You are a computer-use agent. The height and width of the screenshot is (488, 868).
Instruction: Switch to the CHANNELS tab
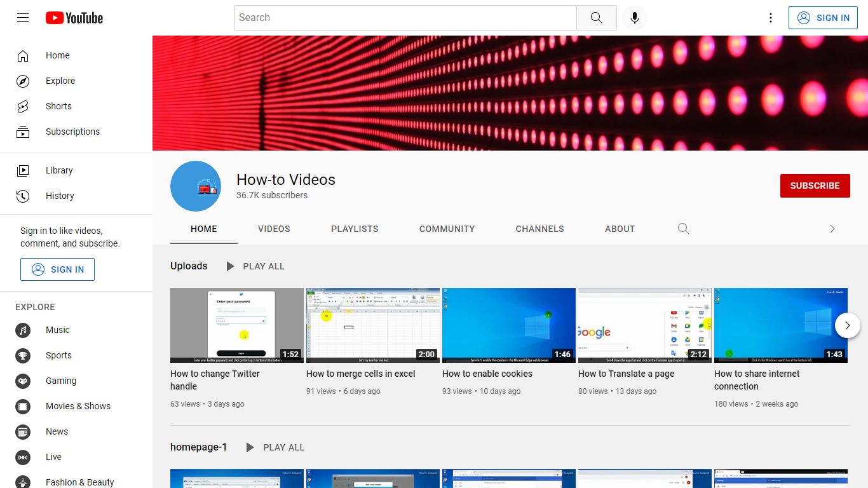click(x=540, y=229)
